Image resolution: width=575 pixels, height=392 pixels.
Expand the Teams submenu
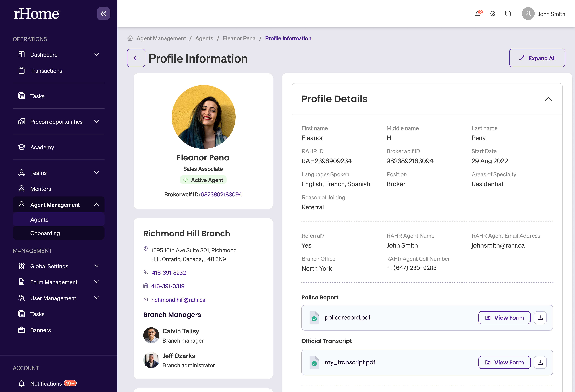pos(97,173)
